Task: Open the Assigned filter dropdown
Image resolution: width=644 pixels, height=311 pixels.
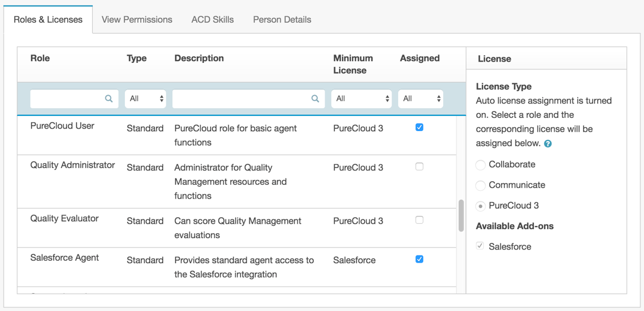Action: (x=420, y=99)
